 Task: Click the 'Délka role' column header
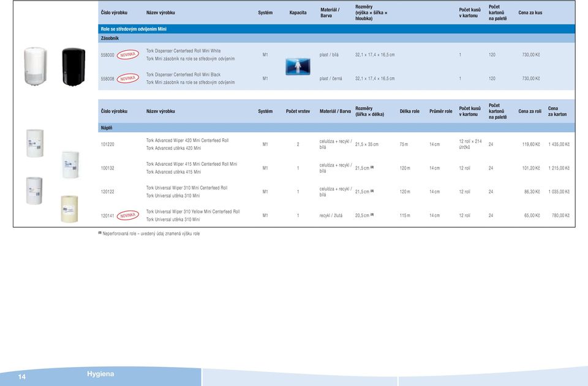tap(410, 111)
